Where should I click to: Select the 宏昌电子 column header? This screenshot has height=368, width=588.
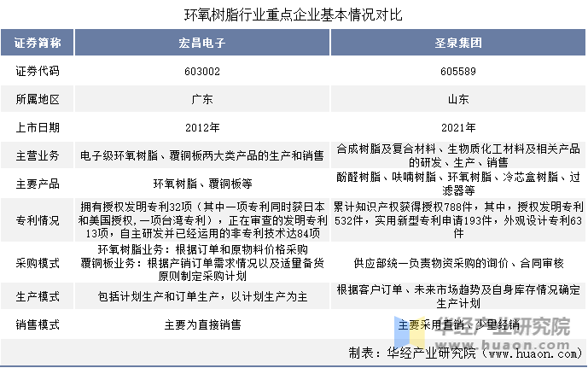[x=202, y=43]
